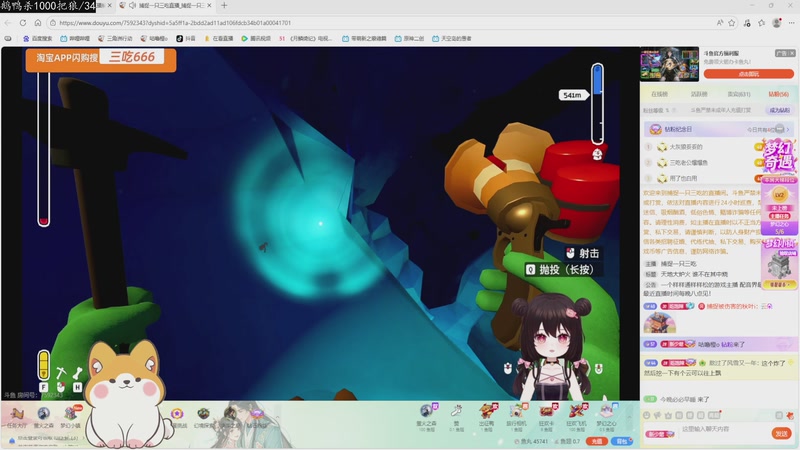Screen dimensions: 800x450
Task: Switch to the 钻粉 tab
Action: tap(778, 94)
